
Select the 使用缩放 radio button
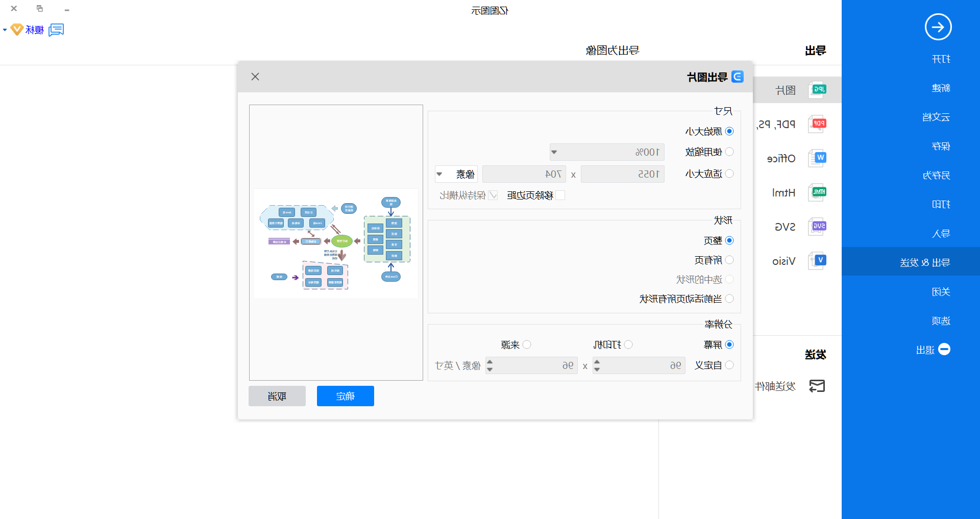(x=729, y=152)
